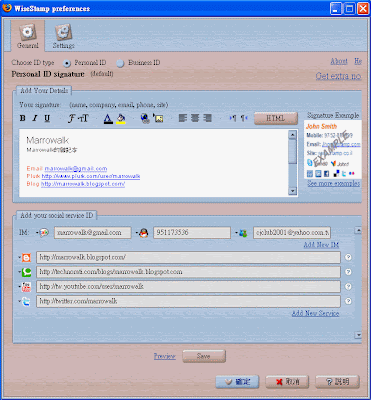Screen dimensions: 371x400
Task: Click the marrowalk@gmail.com link in signature
Action: tap(76, 169)
